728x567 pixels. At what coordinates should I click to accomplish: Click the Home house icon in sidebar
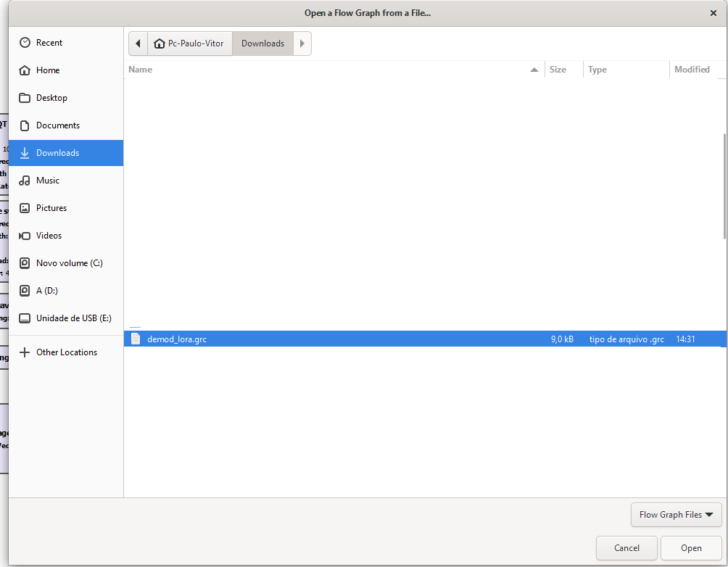point(25,70)
